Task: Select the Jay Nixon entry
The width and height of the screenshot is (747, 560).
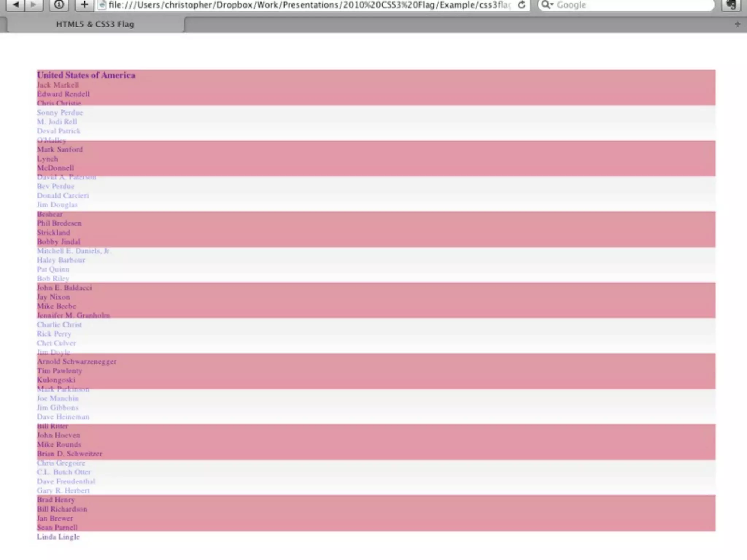Action: point(54,297)
